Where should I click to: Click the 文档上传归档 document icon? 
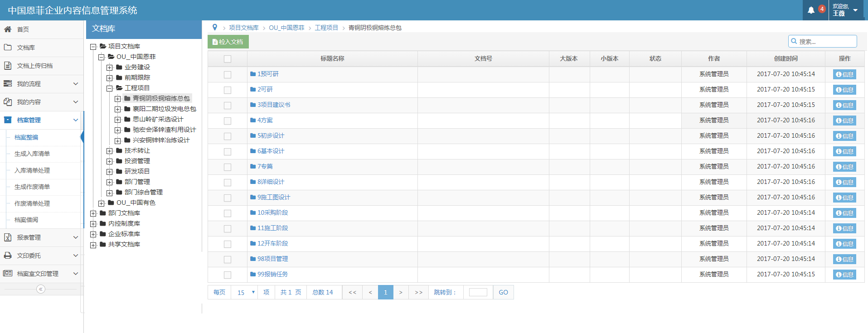pos(8,65)
